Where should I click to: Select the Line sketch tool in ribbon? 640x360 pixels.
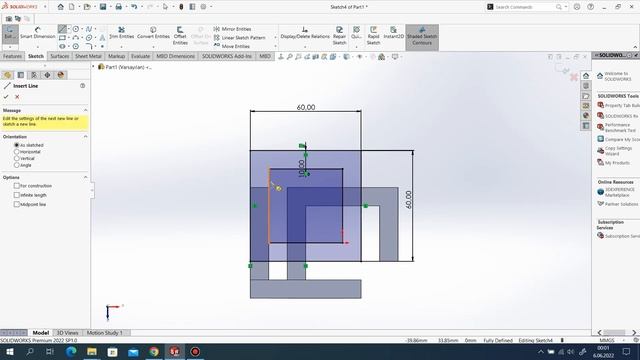click(62, 29)
